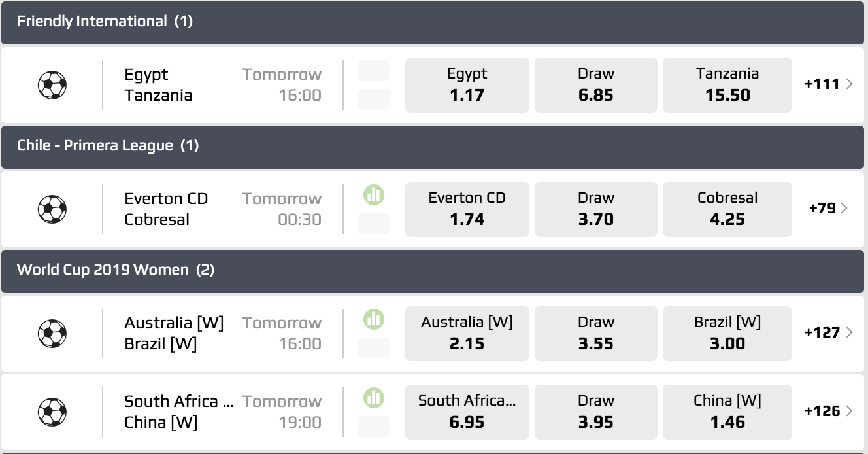868x454 pixels.
Task: Open statistics icon for South Africa vs China
Action: pyautogui.click(x=374, y=397)
